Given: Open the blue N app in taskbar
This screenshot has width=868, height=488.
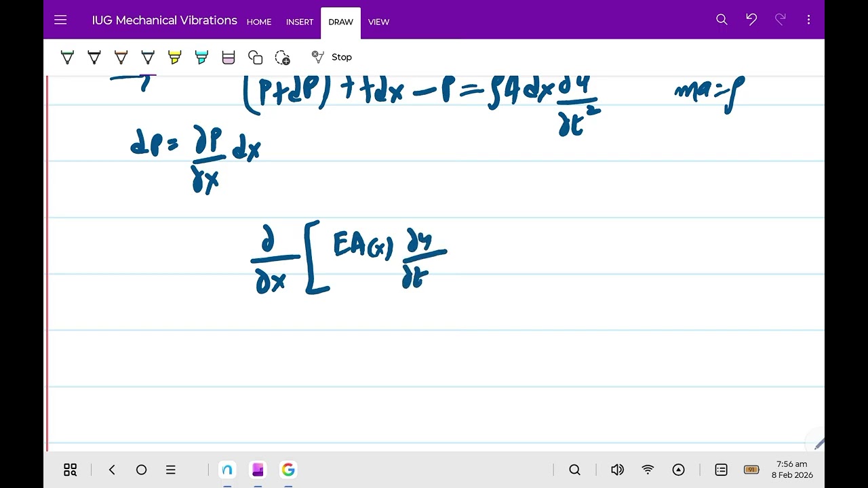Looking at the screenshot, I should point(227,470).
